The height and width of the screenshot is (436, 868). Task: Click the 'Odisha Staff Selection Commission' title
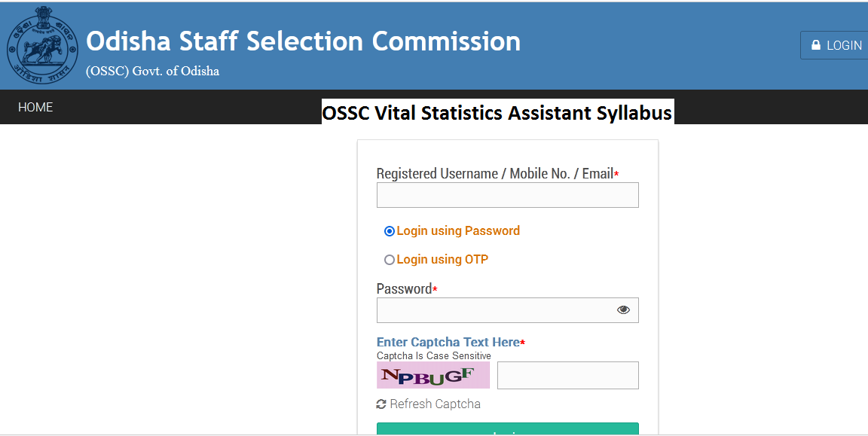click(304, 41)
